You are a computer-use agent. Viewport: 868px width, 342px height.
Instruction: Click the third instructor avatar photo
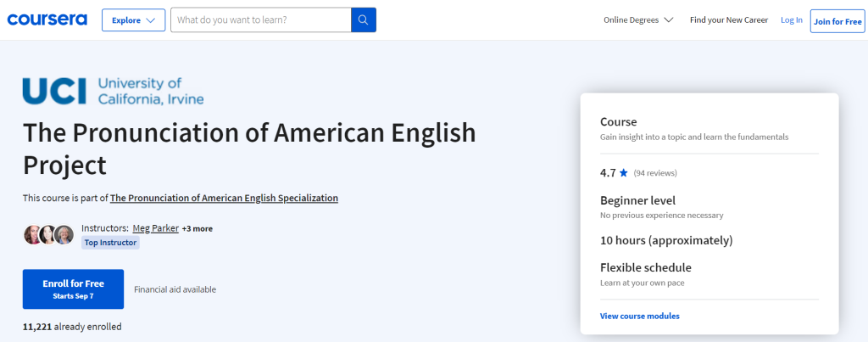64,235
